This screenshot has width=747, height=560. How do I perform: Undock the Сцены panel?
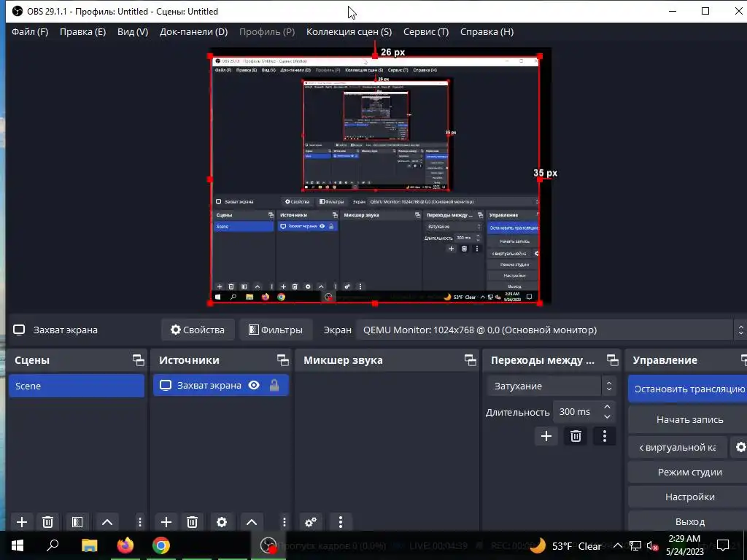pyautogui.click(x=138, y=360)
